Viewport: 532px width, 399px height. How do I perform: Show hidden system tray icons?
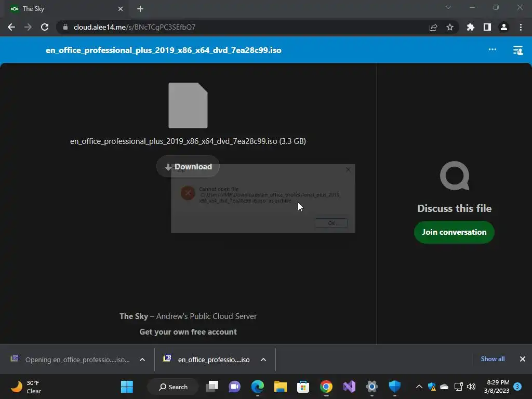pos(419,387)
